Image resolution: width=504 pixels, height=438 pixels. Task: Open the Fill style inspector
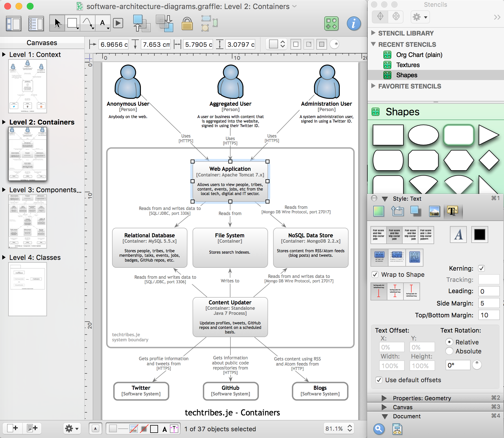coord(379,211)
